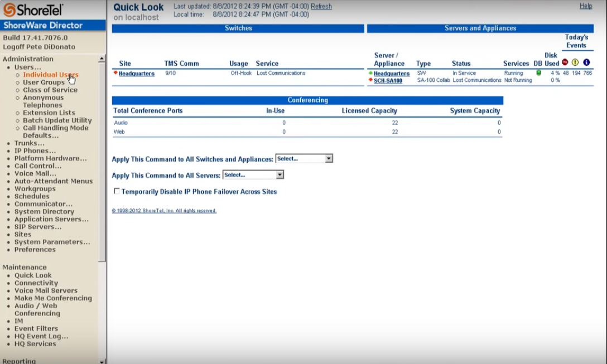The image size is (607, 364).
Task: Click the blue information events icon
Action: pos(586,62)
